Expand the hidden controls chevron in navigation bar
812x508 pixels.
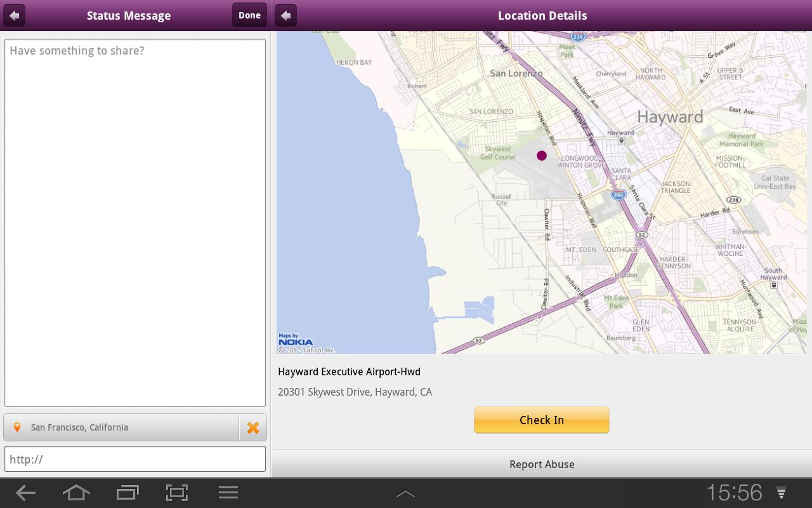(405, 492)
